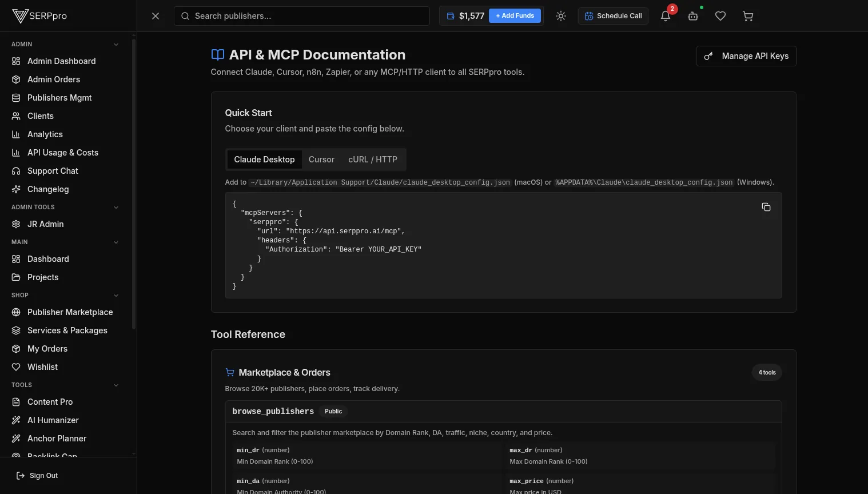Toggle the light/dark theme sun icon
This screenshot has width=868, height=494.
(x=561, y=16)
